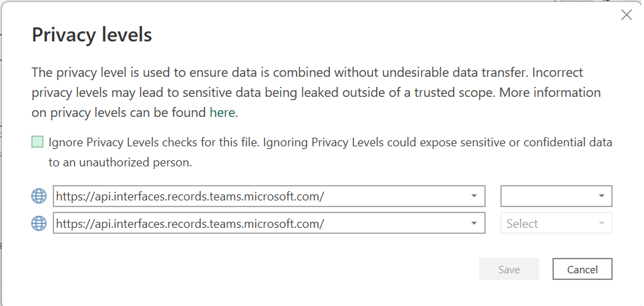Click 'to an unauthorized person' warning text

click(x=120, y=162)
